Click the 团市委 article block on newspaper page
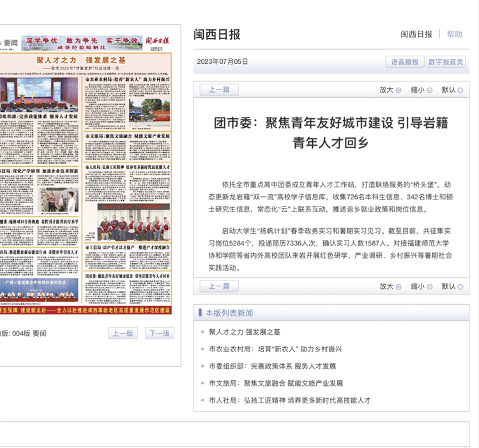This screenshot has width=479, height=448. (127, 289)
